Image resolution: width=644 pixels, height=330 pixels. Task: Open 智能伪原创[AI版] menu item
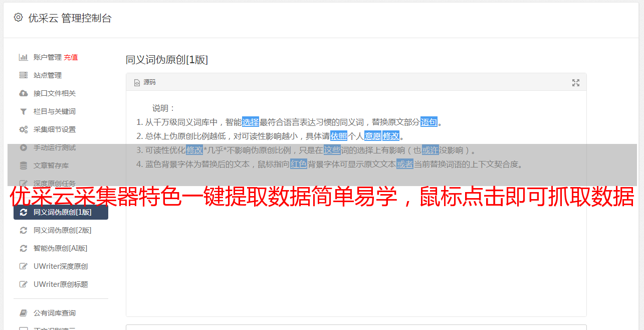61,248
